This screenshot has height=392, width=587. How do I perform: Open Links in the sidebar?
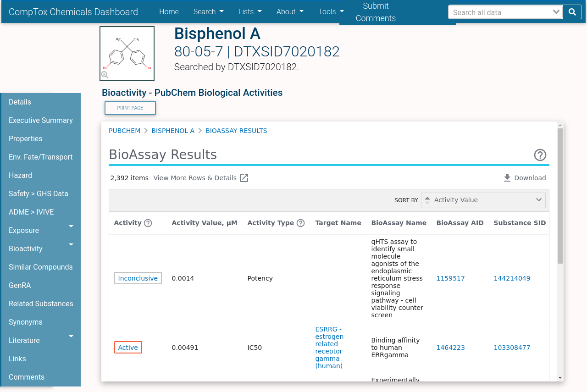click(17, 359)
